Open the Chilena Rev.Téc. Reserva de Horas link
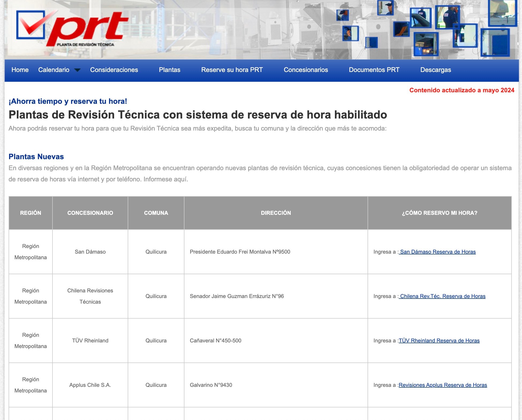This screenshot has width=522, height=420. point(442,296)
